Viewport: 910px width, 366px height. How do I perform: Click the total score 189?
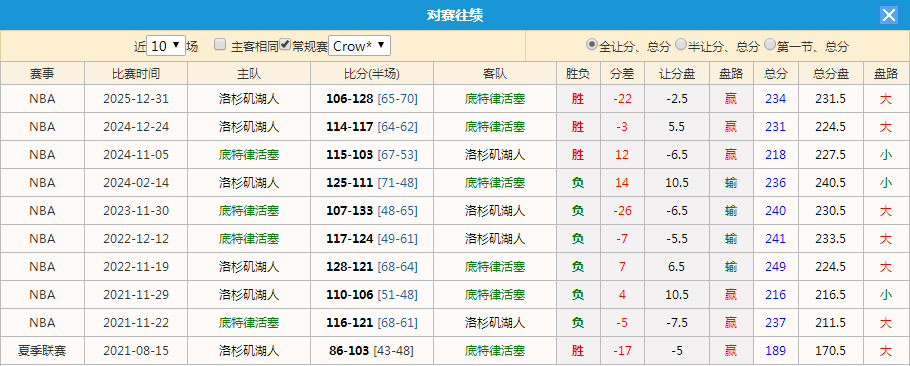point(775,350)
